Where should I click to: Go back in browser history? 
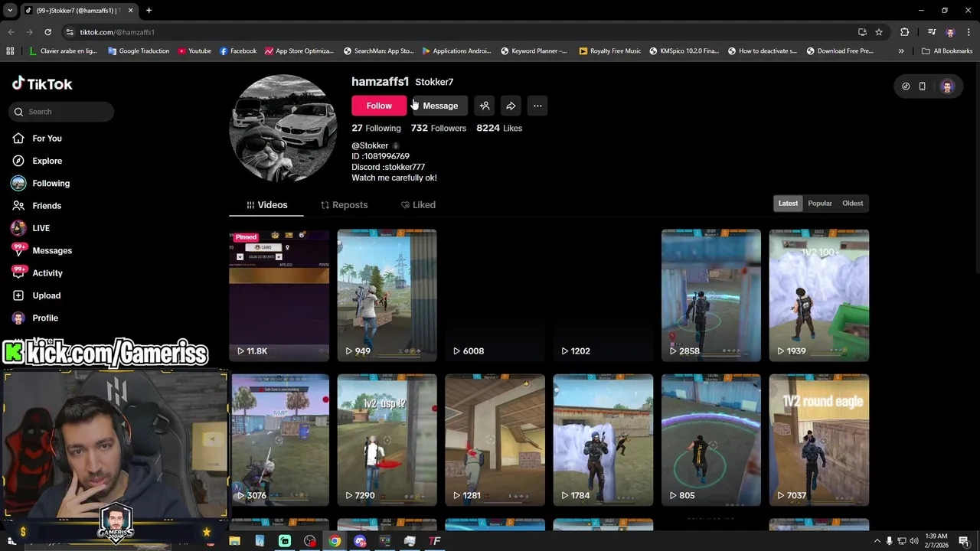(x=11, y=32)
